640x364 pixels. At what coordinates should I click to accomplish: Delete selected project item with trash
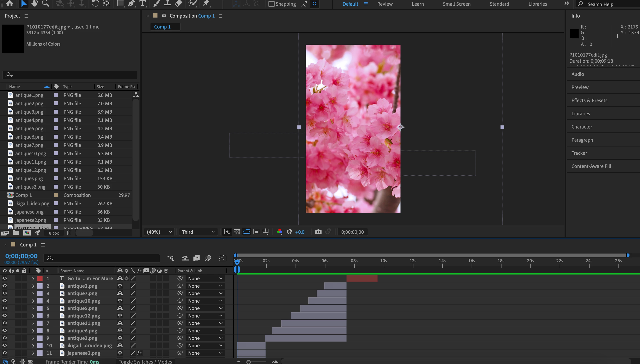(69, 233)
